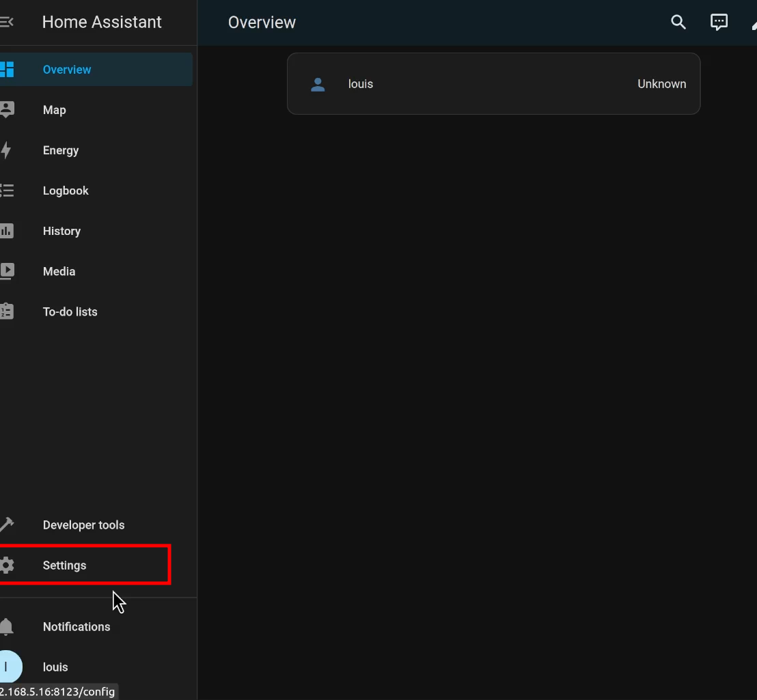Go to the Map page

pos(96,110)
